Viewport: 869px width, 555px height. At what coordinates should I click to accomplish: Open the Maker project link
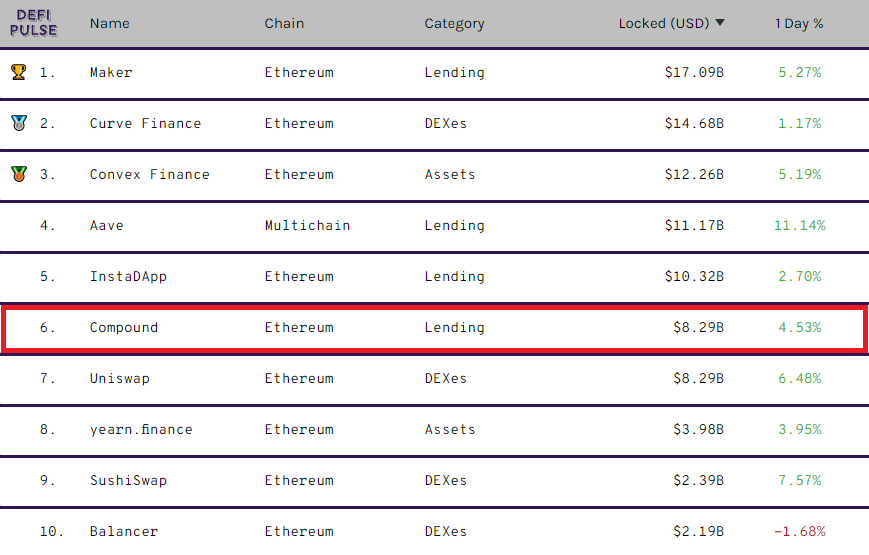111,72
